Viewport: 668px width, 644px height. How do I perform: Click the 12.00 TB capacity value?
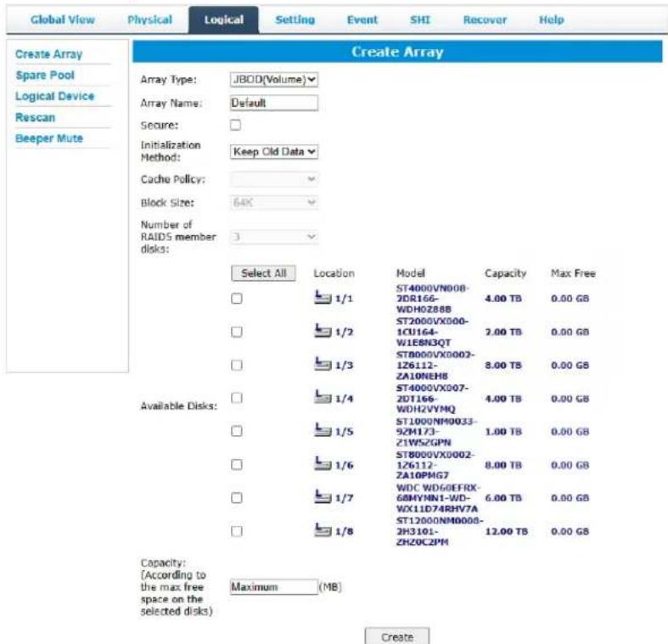(506, 531)
